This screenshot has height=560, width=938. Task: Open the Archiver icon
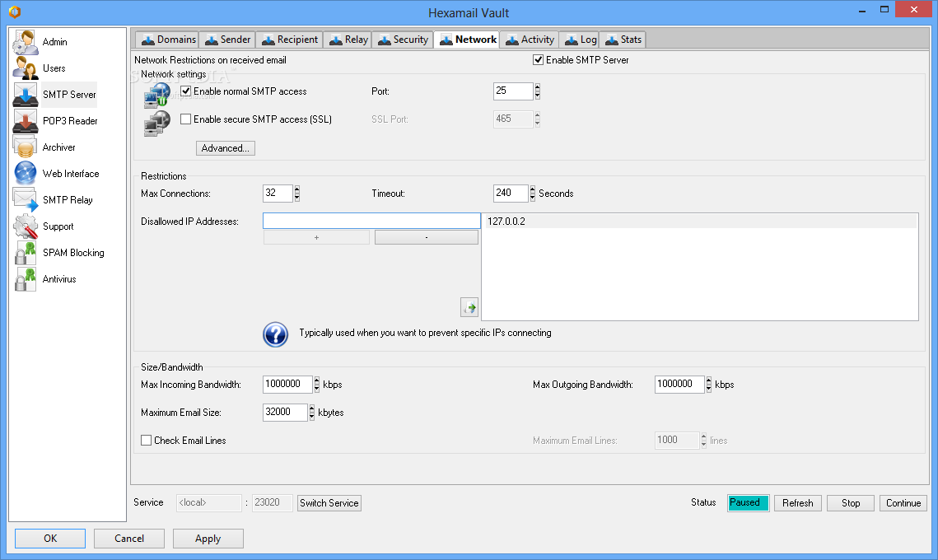[26, 147]
